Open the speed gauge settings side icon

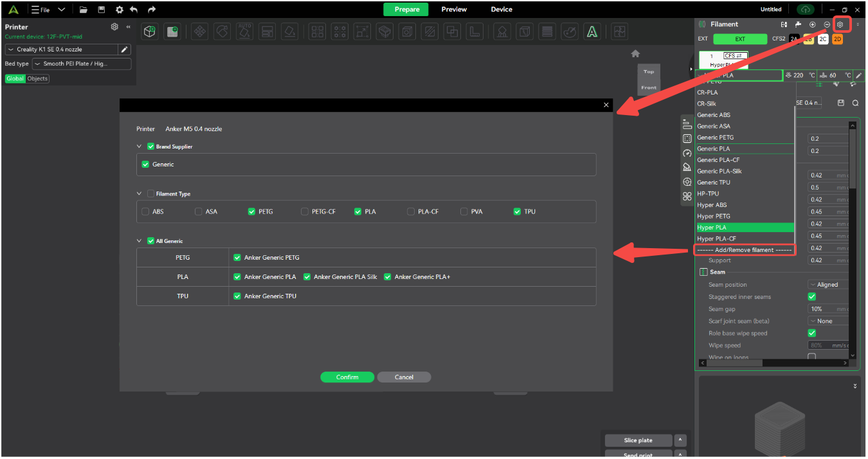[x=687, y=153]
